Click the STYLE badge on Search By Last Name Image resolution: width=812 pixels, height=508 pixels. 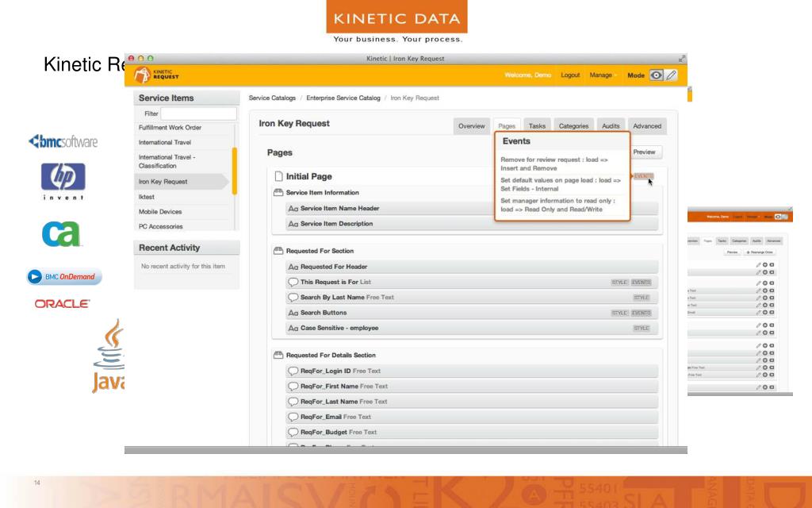(x=641, y=298)
